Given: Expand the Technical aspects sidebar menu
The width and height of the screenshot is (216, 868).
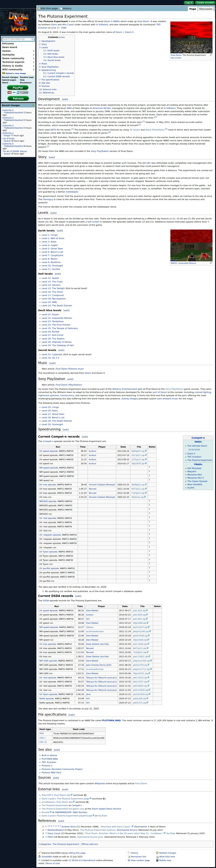Looking at the screenshot, I should coord(18,62).
